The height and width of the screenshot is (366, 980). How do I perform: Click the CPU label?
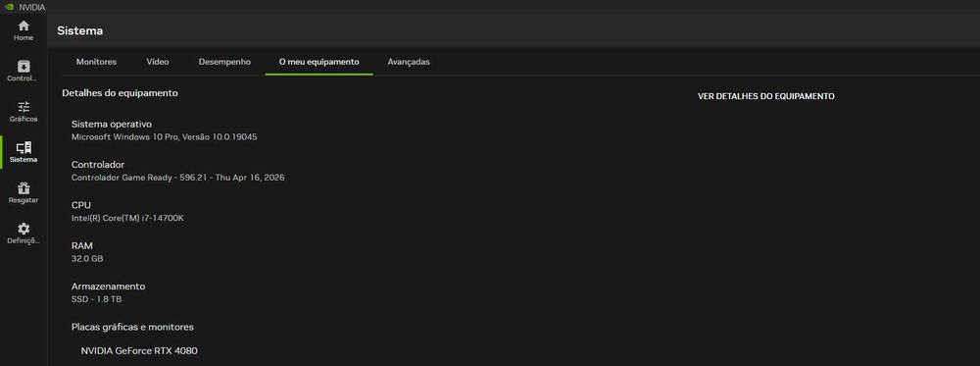pos(81,205)
